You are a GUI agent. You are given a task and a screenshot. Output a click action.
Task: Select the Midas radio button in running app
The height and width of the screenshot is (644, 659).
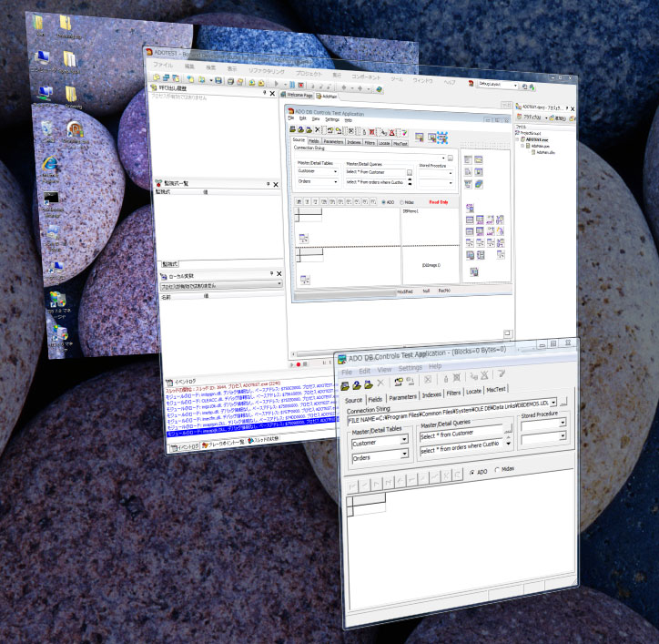497,470
